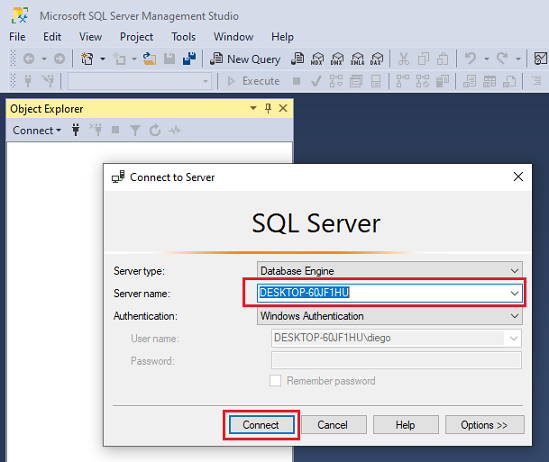This screenshot has height=462, width=549.
Task: Click the New Query toolbar button
Action: tap(245, 59)
